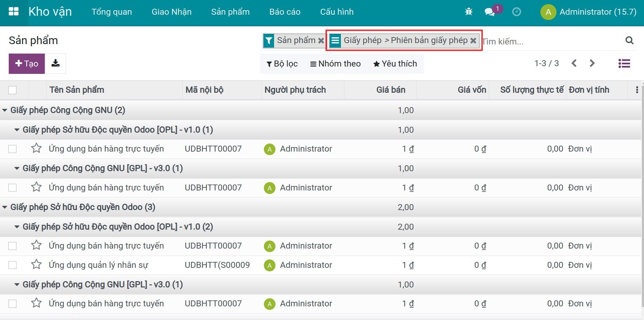Click the search magnifier icon

(x=629, y=41)
